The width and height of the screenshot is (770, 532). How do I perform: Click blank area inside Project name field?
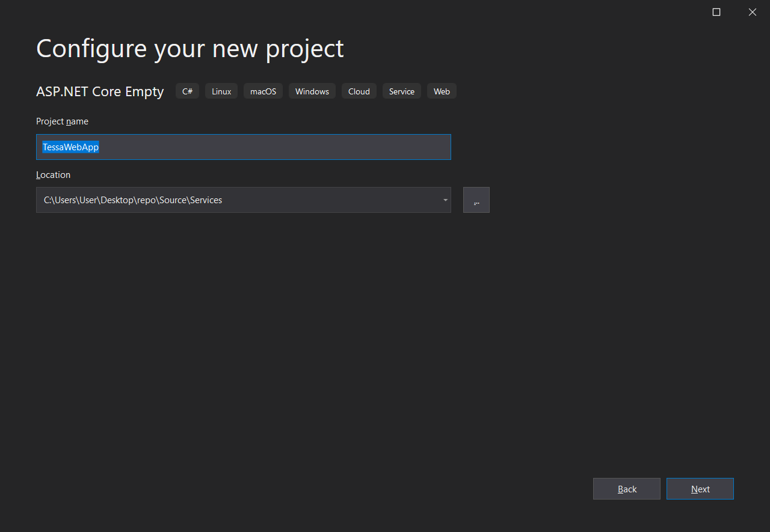tap(271, 147)
